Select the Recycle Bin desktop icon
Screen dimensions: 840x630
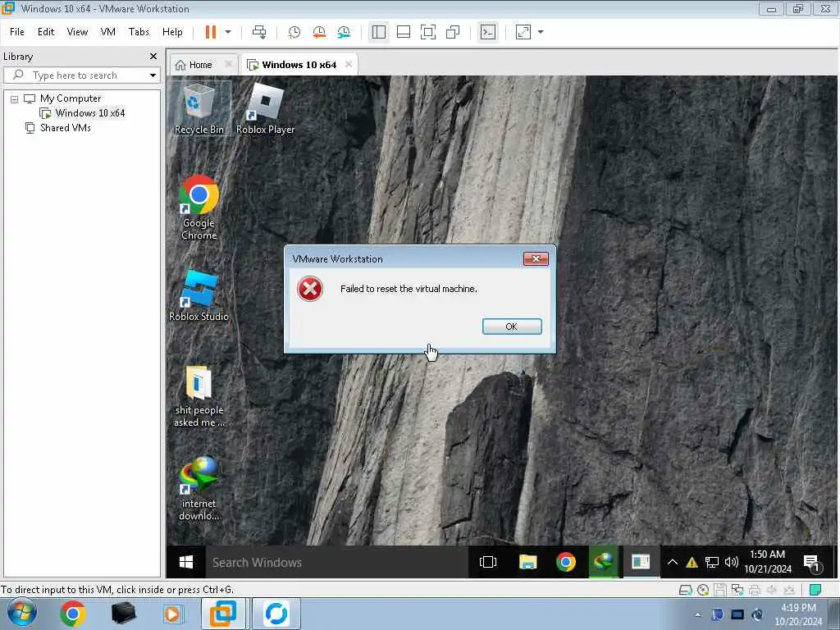tap(199, 109)
